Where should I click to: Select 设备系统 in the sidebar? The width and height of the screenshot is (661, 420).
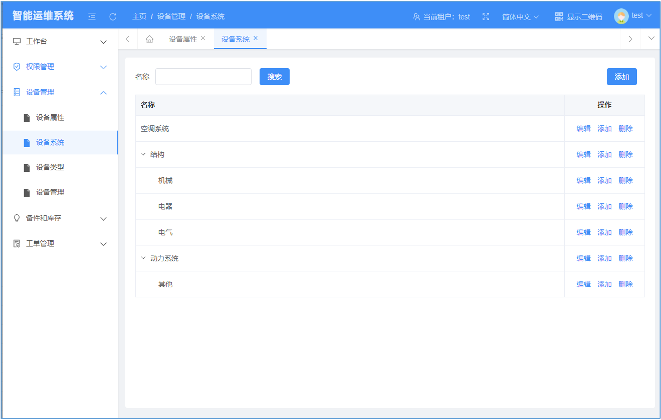60,143
